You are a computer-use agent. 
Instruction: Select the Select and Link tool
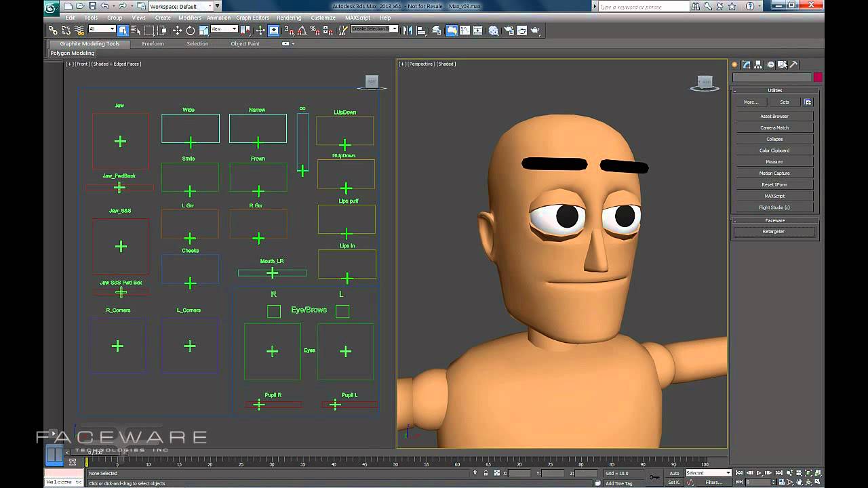click(53, 30)
